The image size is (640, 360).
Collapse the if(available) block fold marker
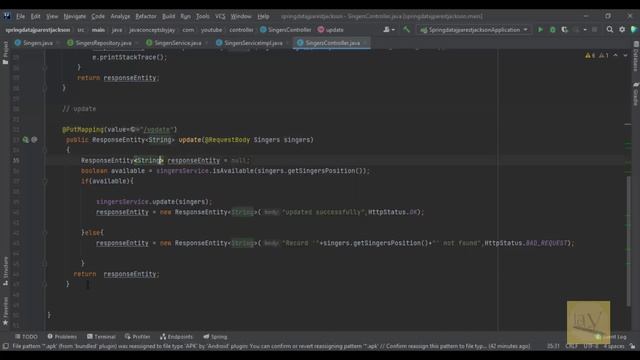45,181
